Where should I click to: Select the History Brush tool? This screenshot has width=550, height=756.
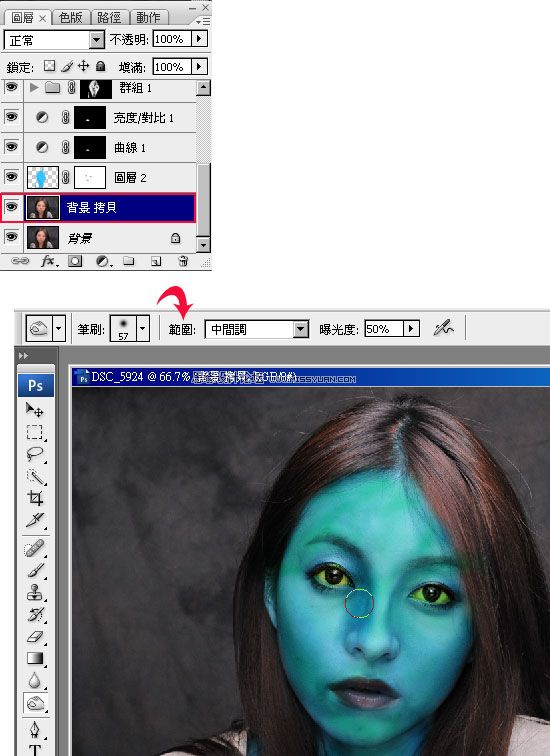click(35, 615)
